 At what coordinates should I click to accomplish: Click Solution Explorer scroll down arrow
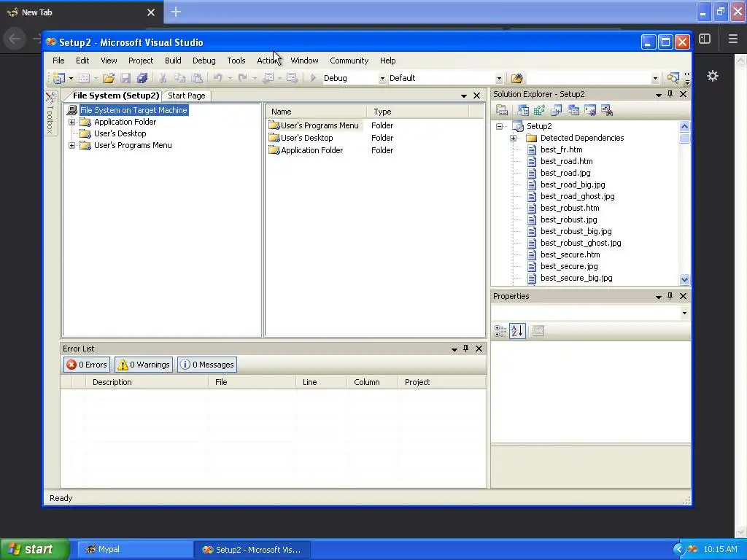(x=684, y=279)
